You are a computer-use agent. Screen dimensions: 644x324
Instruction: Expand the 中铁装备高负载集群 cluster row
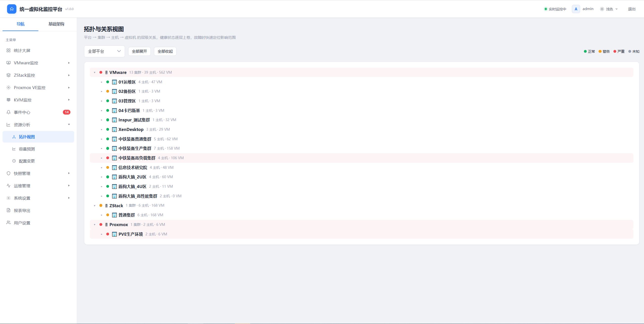[x=101, y=158]
